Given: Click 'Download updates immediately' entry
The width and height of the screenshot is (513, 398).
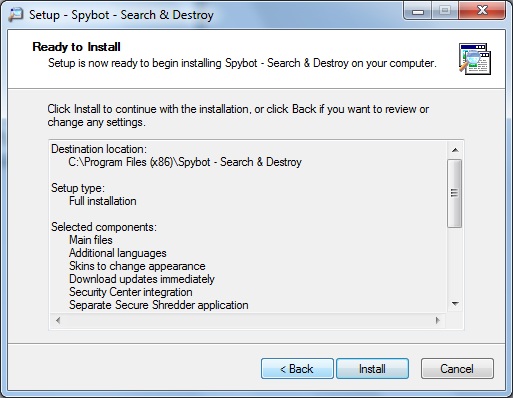Looking at the screenshot, I should click(x=142, y=279).
